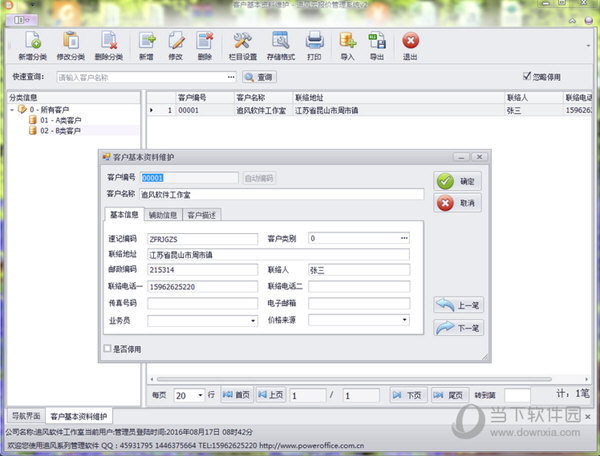The width and height of the screenshot is (600, 456).
Task: Click the 联络地址 column header
Action: pyautogui.click(x=399, y=98)
